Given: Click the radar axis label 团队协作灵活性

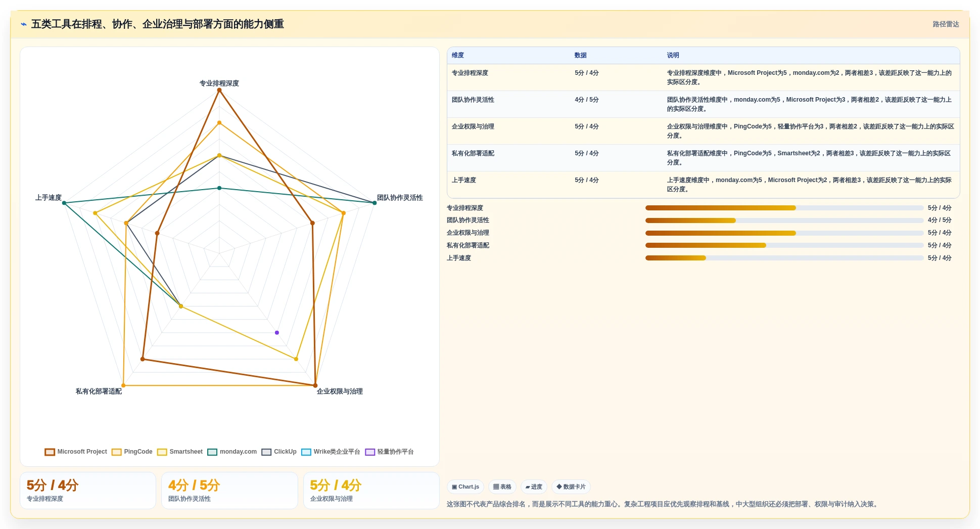Looking at the screenshot, I should [400, 198].
